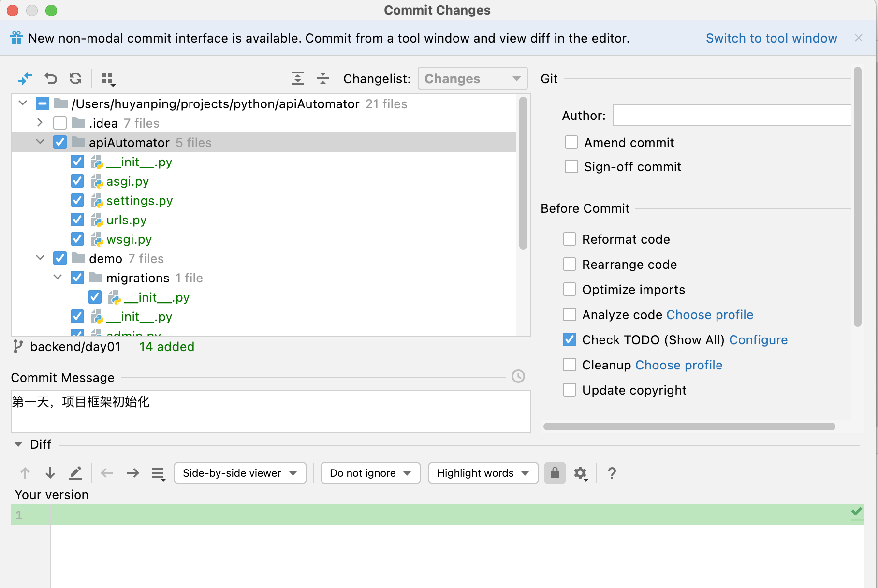Collapse the demo folder node
Image resolution: width=878 pixels, height=588 pixels.
point(40,258)
